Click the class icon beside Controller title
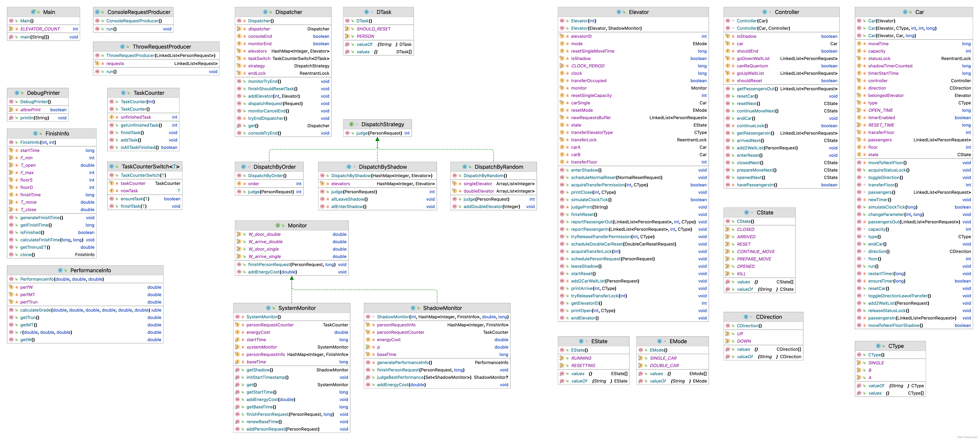The image size is (980, 440). click(x=765, y=12)
